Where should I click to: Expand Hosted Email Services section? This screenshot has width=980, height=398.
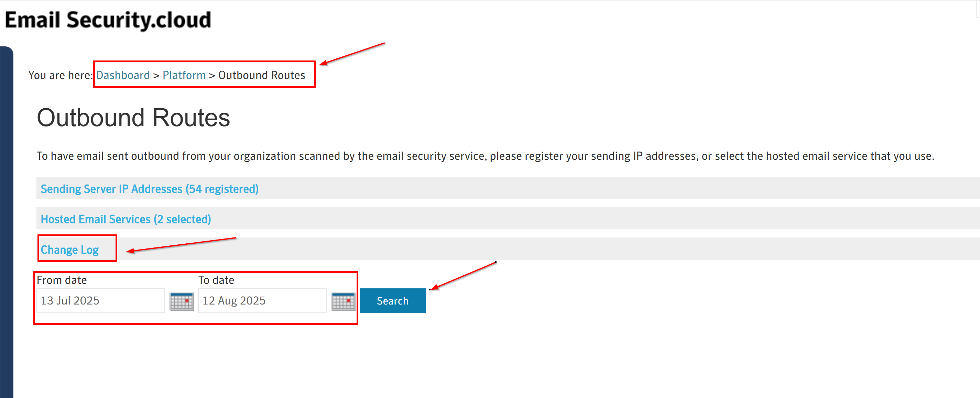point(126,219)
